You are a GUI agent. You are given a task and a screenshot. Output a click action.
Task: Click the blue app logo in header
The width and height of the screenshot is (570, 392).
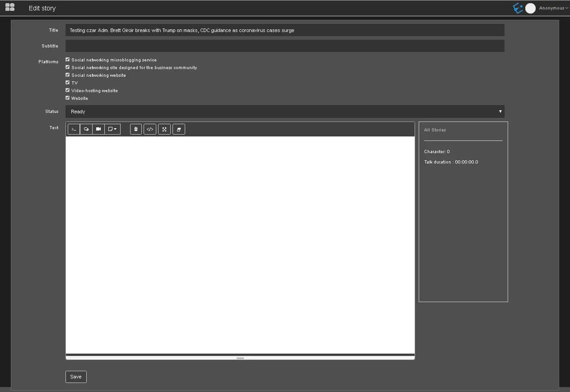518,8
